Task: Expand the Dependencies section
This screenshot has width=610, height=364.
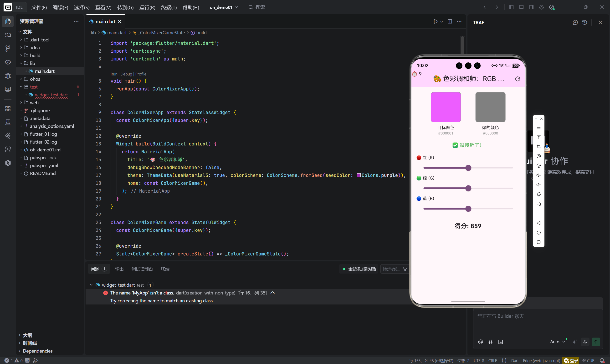Action: pyautogui.click(x=38, y=351)
